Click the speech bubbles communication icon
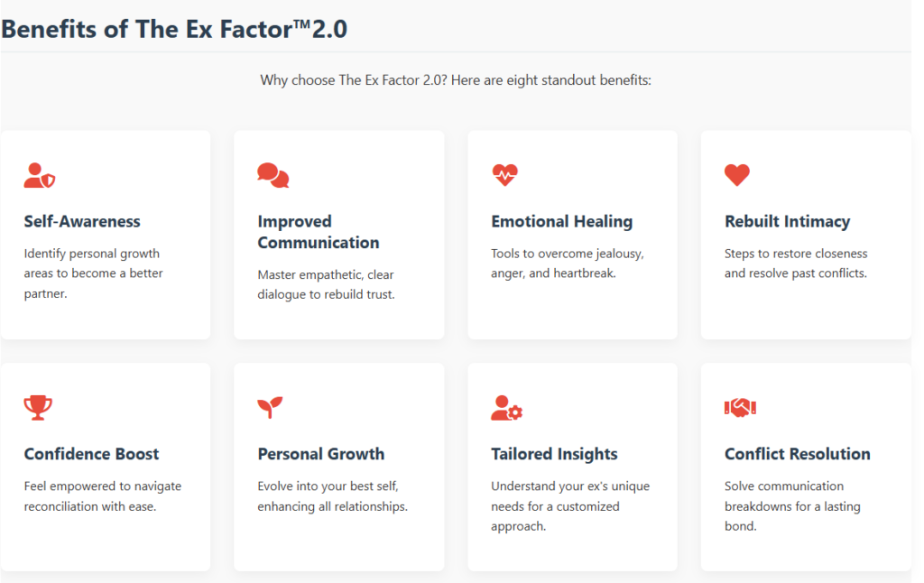Screen dimensions: 924x583 pyautogui.click(x=273, y=175)
